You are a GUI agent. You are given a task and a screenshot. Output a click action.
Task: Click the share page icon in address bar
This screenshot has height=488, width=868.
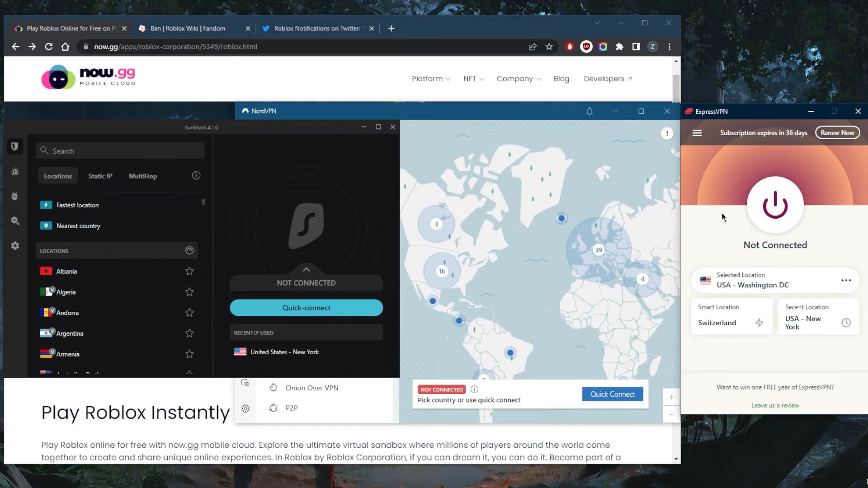(532, 47)
